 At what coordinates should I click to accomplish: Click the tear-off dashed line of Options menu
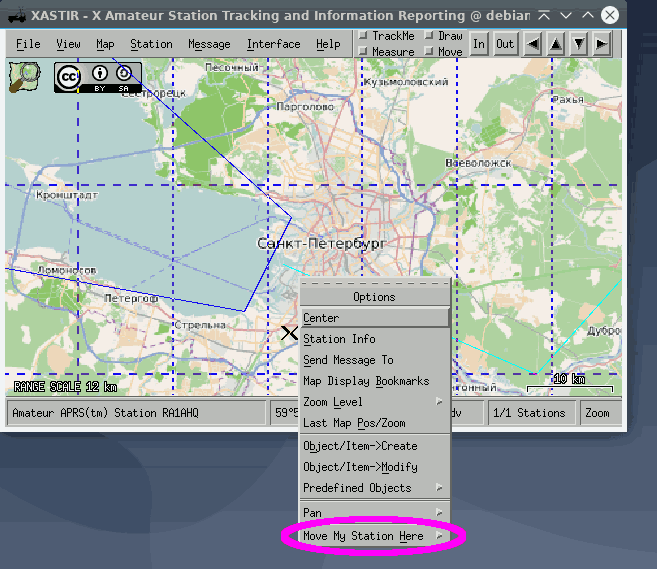375,283
